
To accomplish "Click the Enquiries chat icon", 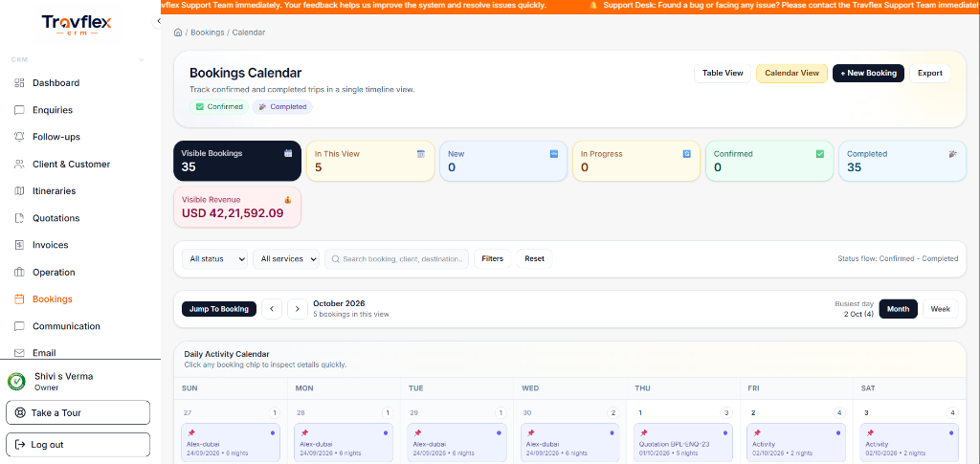I will [19, 110].
